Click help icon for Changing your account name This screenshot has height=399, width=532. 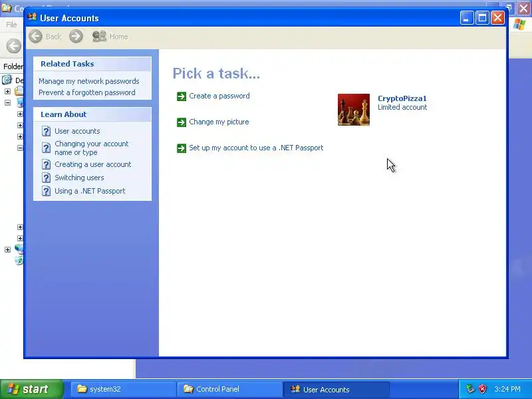[46, 148]
